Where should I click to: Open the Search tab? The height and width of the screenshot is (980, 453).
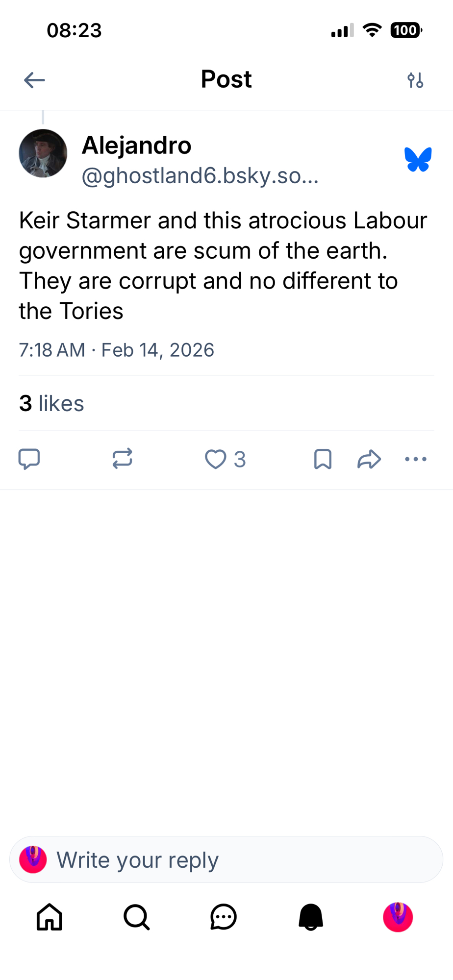[x=136, y=917]
